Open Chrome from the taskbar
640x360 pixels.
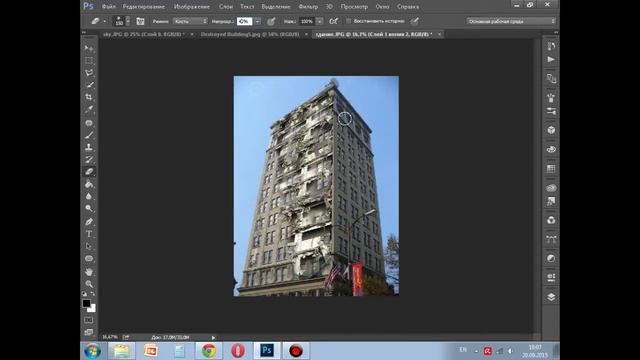tap(209, 351)
